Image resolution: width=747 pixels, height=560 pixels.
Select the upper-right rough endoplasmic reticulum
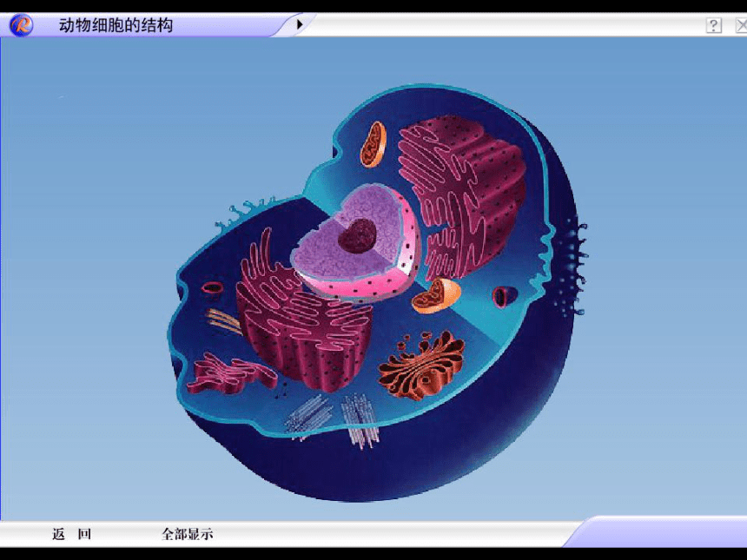462,195
